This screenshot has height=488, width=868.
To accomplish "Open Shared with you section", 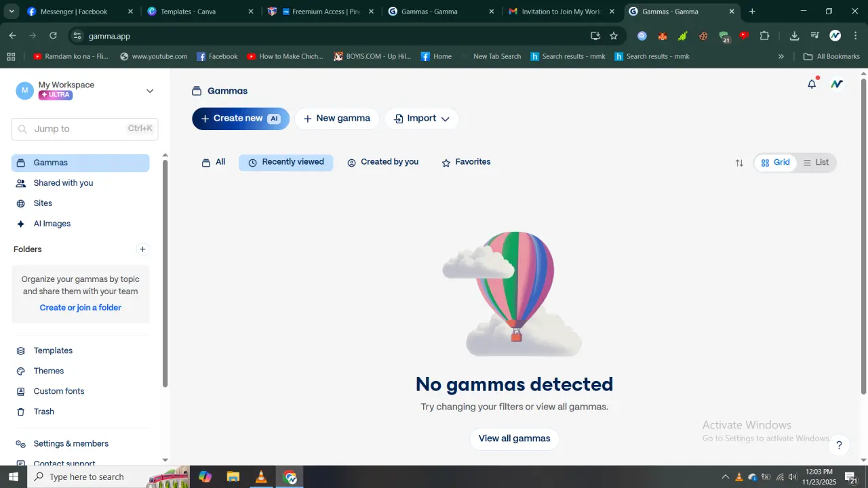I will pos(81,183).
